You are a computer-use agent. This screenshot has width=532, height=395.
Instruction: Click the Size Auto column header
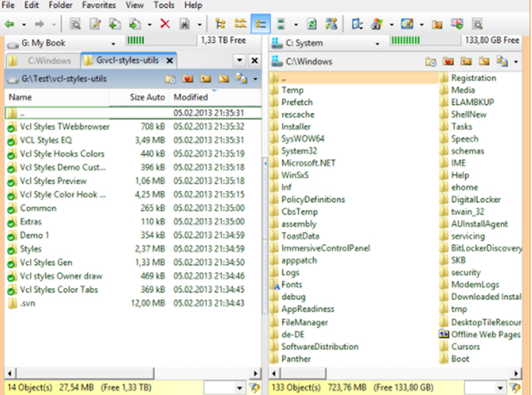tap(147, 97)
